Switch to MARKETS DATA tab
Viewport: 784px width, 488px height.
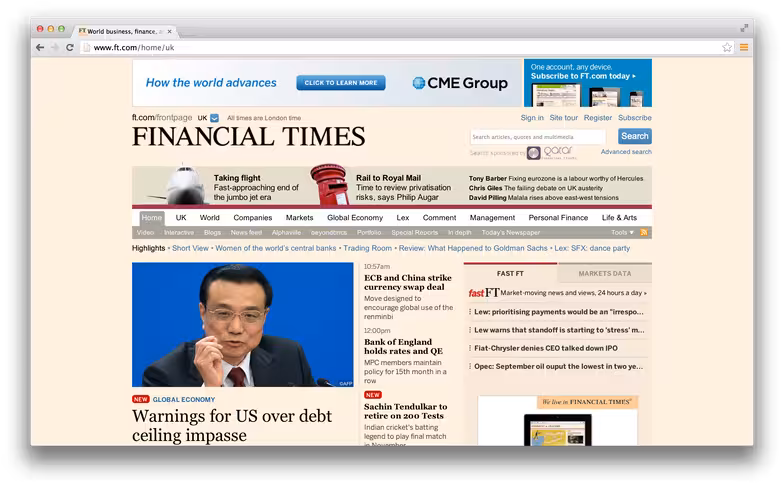coord(604,274)
